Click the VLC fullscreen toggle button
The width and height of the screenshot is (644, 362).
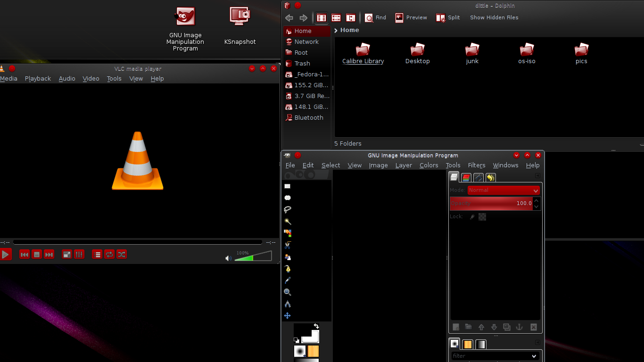click(x=67, y=255)
